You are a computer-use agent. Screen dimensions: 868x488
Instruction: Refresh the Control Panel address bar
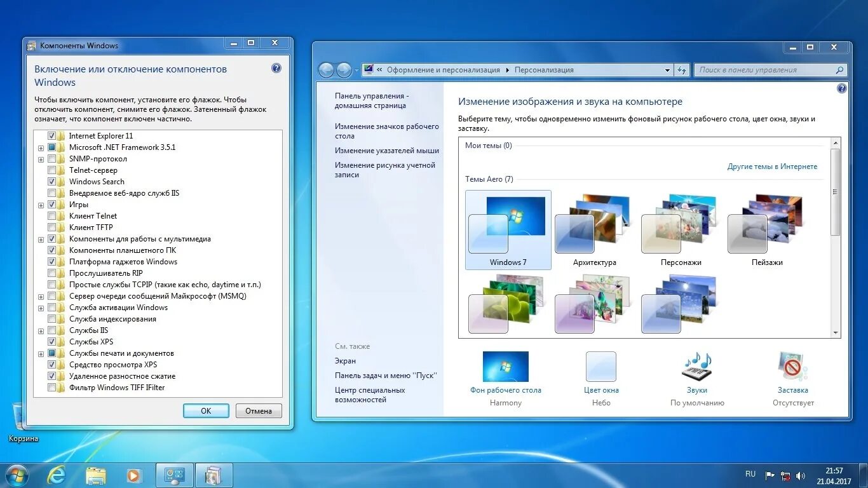coord(682,70)
